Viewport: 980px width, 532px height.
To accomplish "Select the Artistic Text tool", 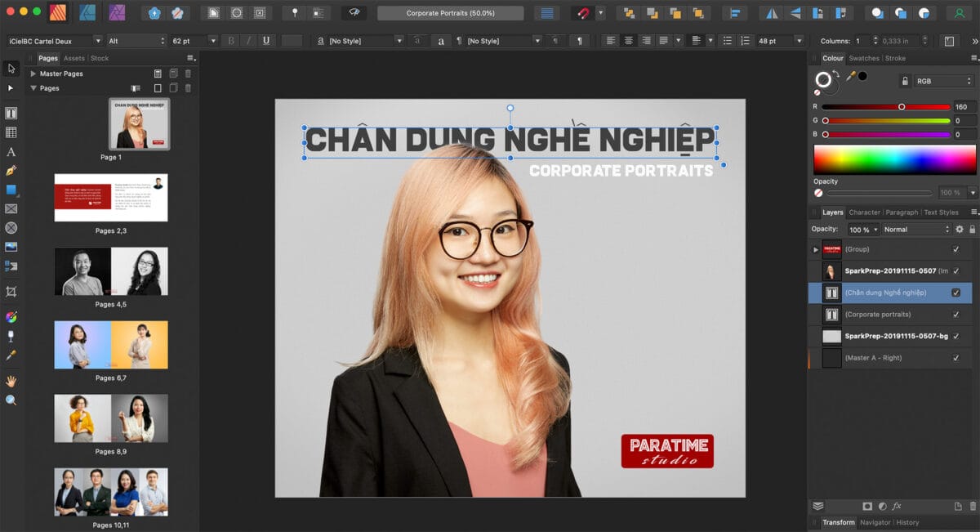I will coord(11,152).
